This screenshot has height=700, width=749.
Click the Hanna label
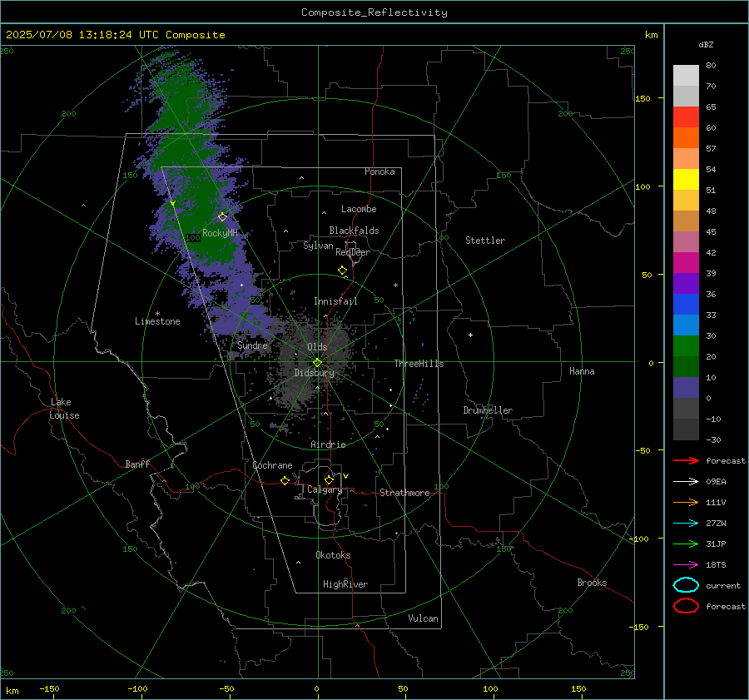click(x=582, y=371)
